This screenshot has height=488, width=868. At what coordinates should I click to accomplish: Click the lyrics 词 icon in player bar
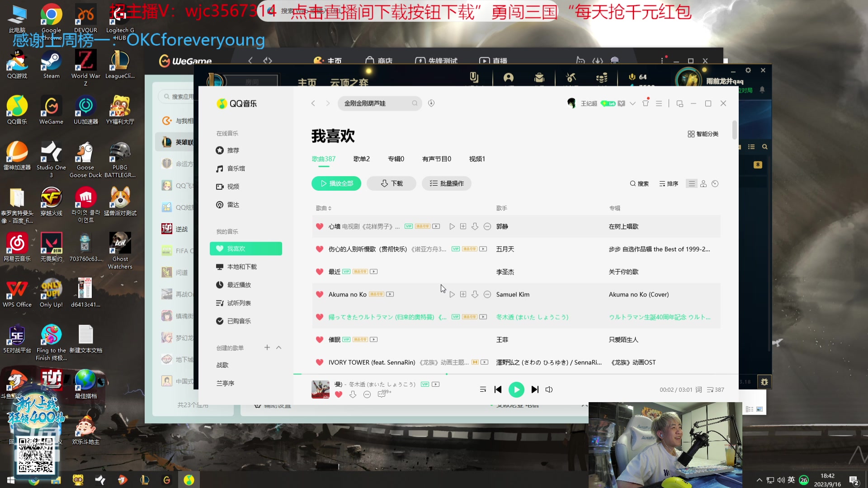[698, 389]
